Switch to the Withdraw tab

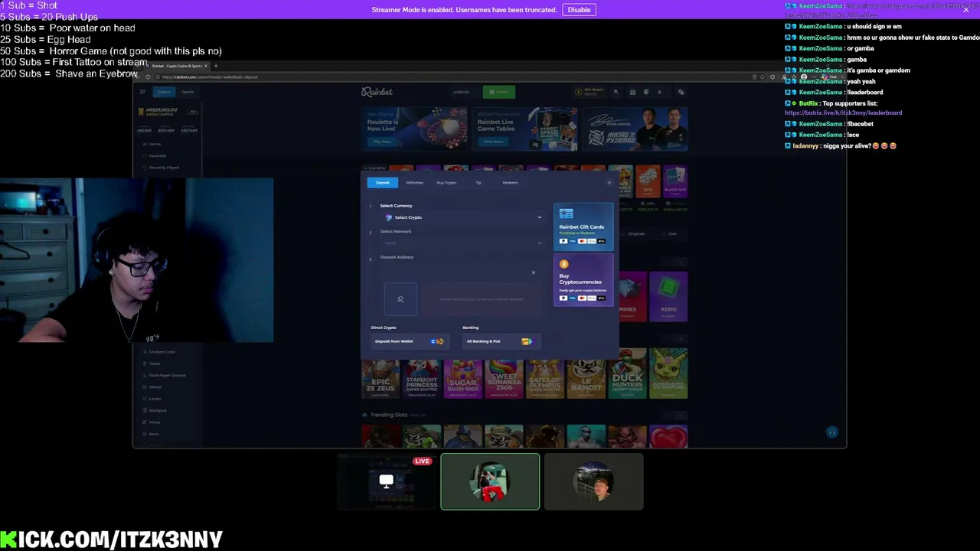point(414,183)
